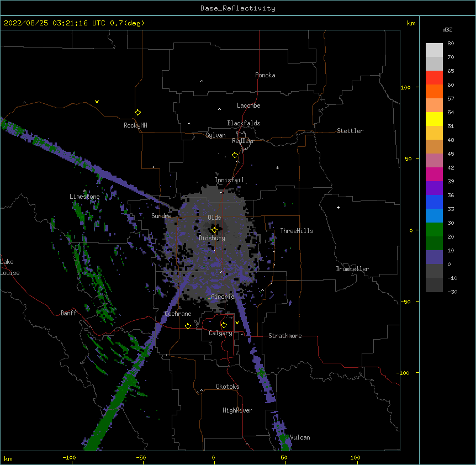Click the yellow V marker near Calgary
476x465 pixels.
(237, 323)
